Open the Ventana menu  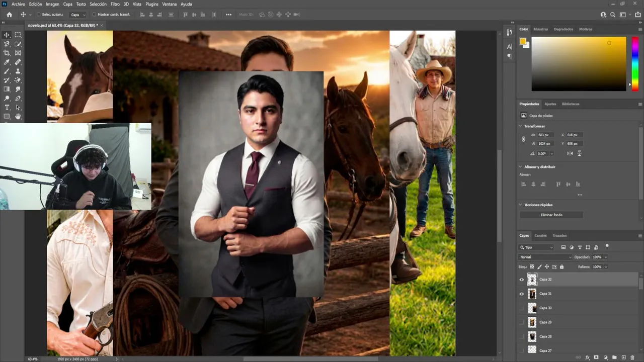click(x=170, y=4)
